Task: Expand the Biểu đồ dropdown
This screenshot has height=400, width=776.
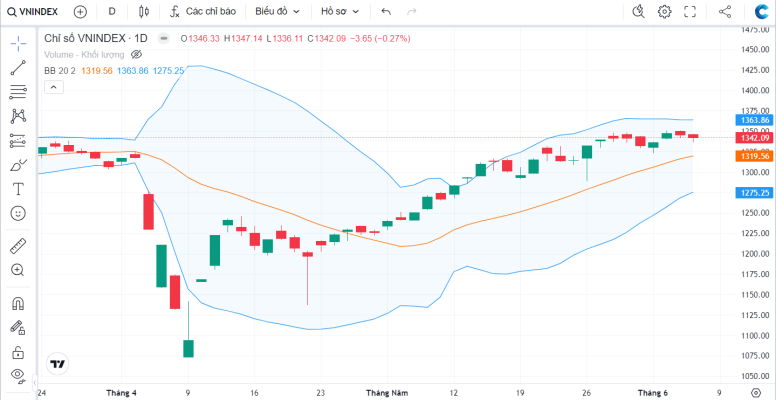Action: pyautogui.click(x=278, y=12)
